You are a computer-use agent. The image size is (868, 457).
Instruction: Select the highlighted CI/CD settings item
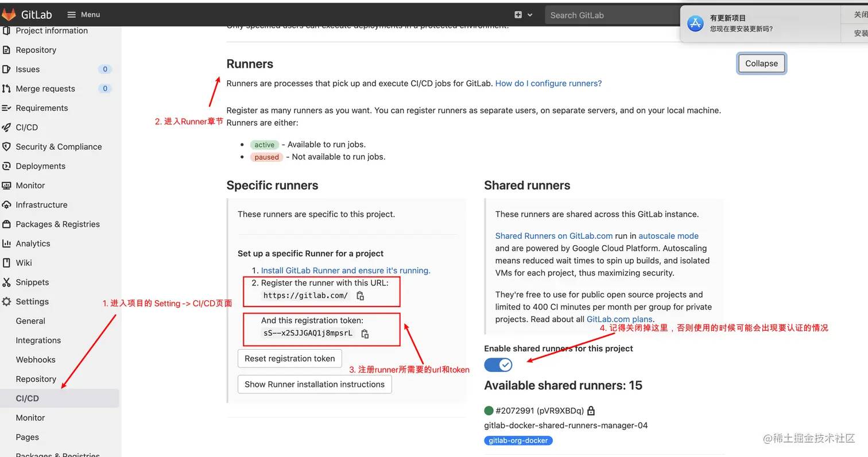pyautogui.click(x=60, y=398)
